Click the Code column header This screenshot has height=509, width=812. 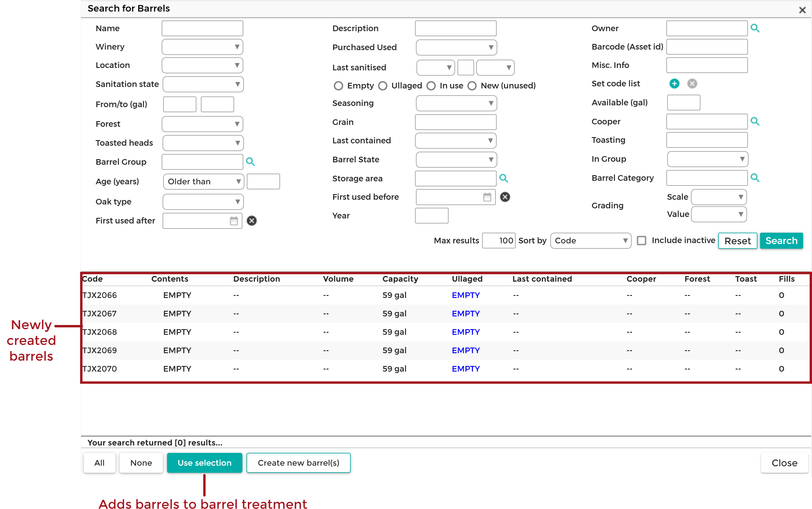(92, 279)
